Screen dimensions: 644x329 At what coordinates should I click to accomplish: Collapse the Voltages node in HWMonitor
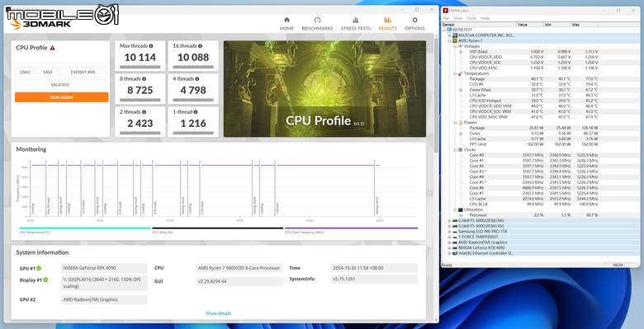[455, 46]
